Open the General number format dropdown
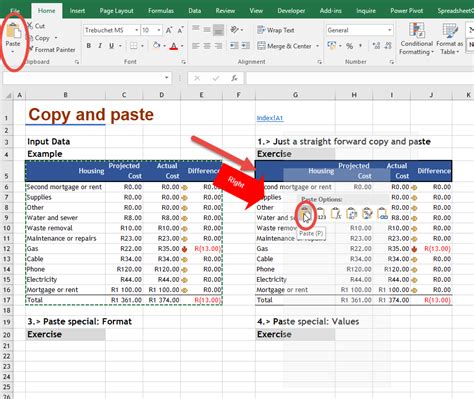Screen dimensions: 474x399 pyautogui.click(x=389, y=30)
